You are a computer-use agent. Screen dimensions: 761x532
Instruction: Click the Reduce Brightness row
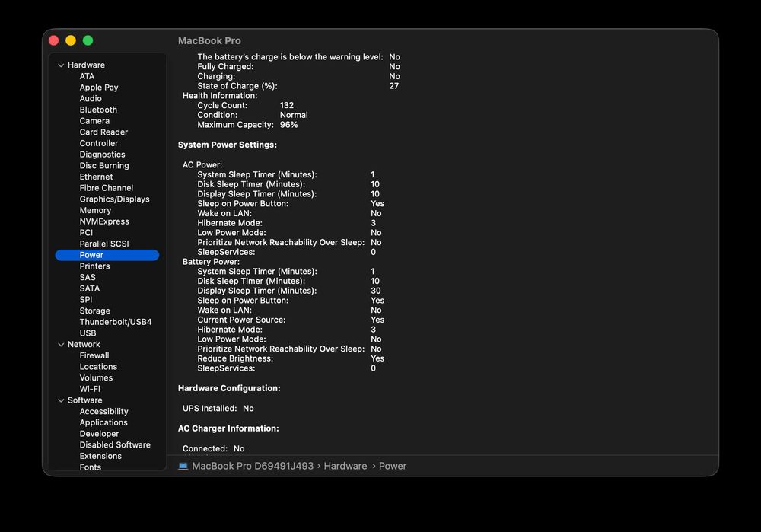pyautogui.click(x=291, y=358)
